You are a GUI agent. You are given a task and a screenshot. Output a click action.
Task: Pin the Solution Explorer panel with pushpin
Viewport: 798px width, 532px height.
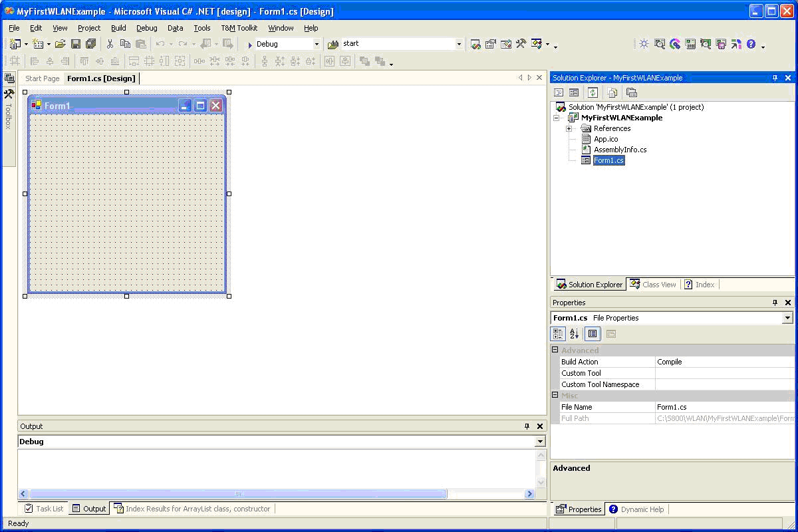pyautogui.click(x=775, y=78)
